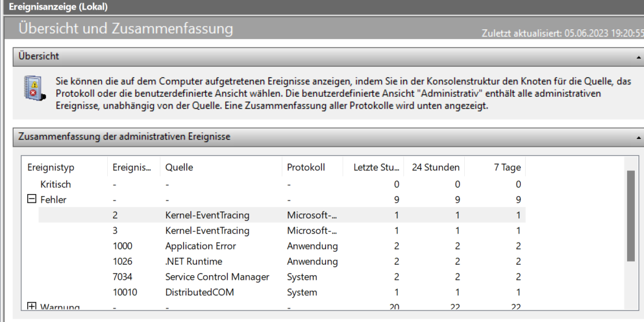644x322 pixels.
Task: Click the Letzte Stunde column header
Action: [x=377, y=167]
